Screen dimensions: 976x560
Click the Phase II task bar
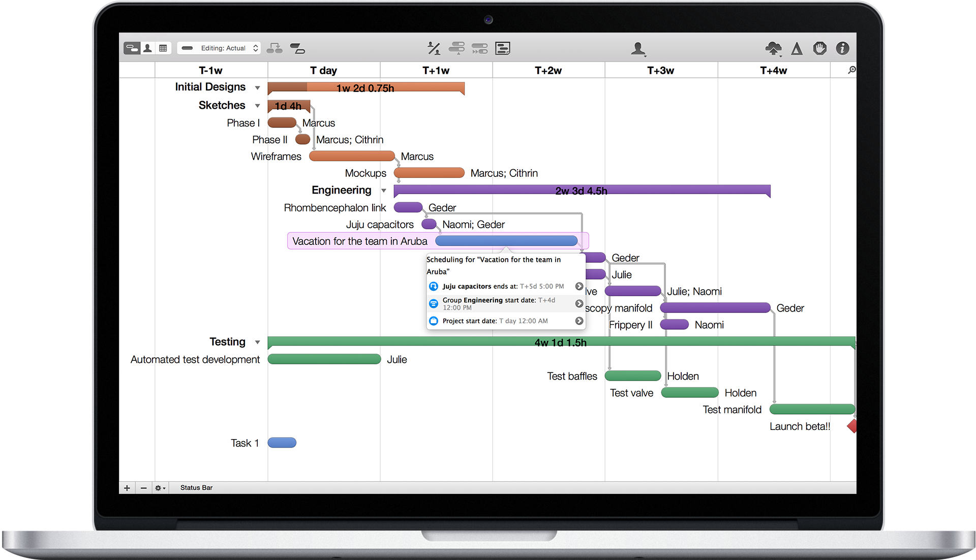coord(302,139)
